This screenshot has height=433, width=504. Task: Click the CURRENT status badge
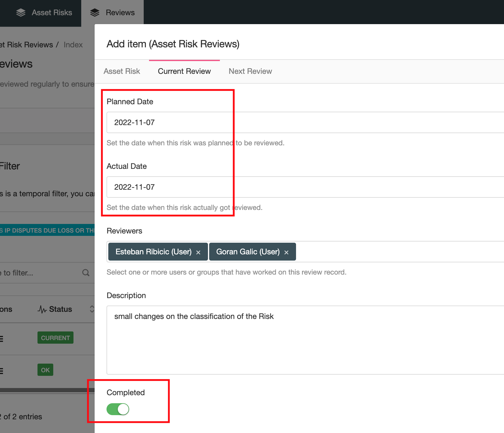(55, 338)
